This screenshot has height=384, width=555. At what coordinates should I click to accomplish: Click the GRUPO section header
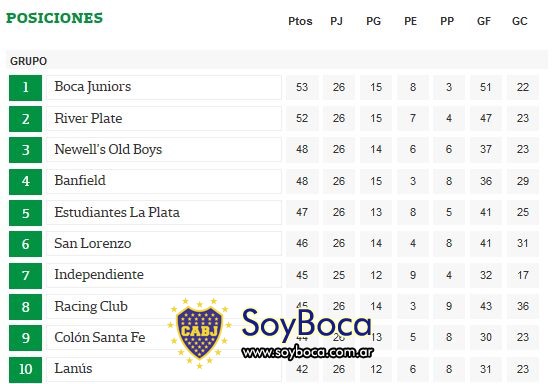point(28,61)
